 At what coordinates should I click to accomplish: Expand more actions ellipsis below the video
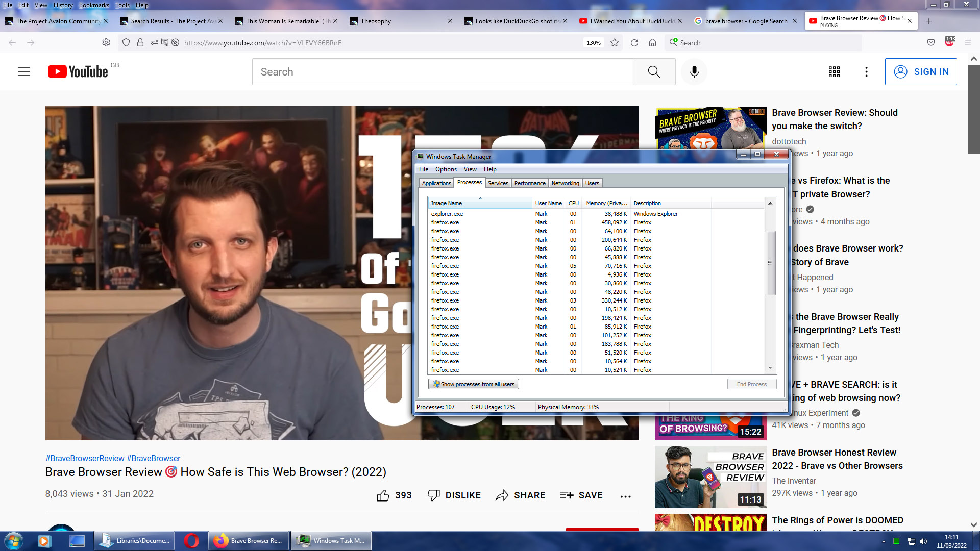coord(625,496)
